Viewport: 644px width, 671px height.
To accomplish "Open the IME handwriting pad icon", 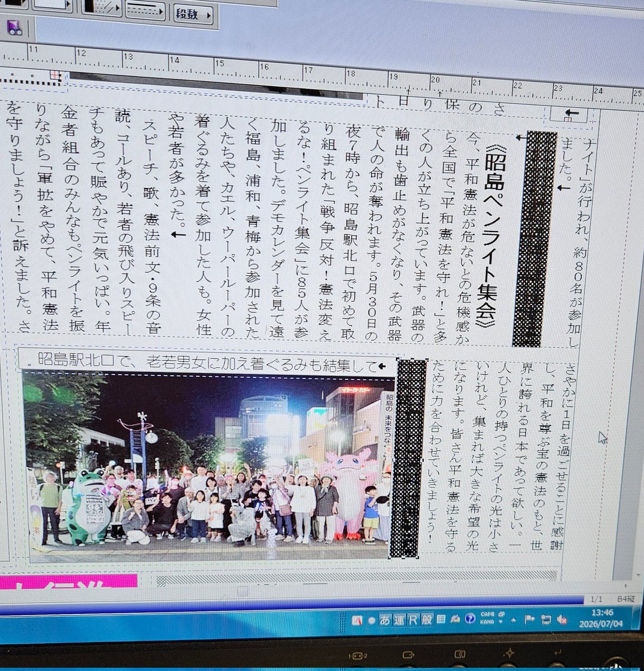I will coord(456,619).
